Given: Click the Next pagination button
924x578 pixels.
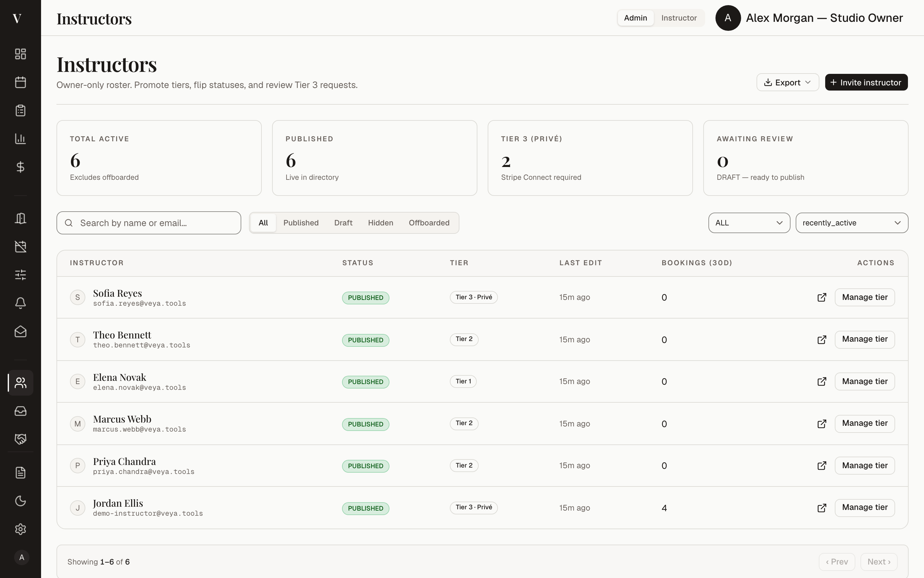Looking at the screenshot, I should tap(878, 562).
